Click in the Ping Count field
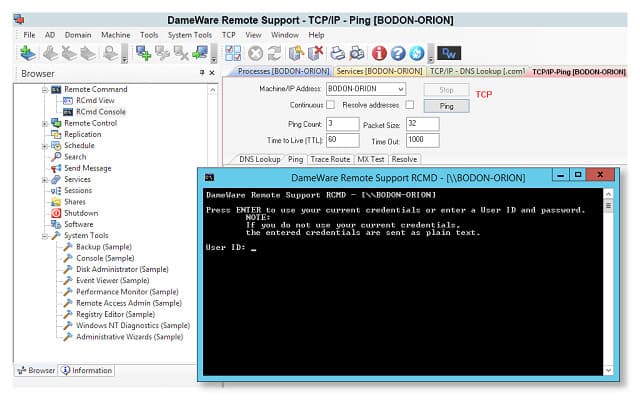 coord(343,124)
